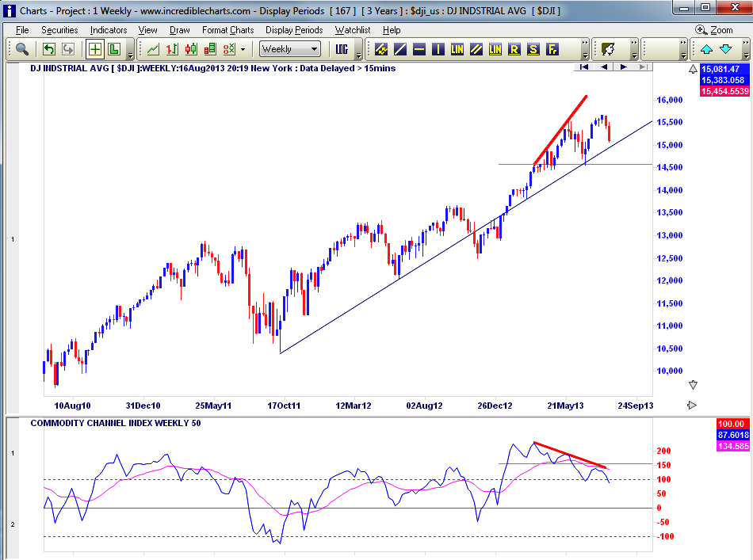Image resolution: width=753 pixels, height=560 pixels.
Task: Select the Fr Fibonacci tool icon
Action: click(x=552, y=49)
